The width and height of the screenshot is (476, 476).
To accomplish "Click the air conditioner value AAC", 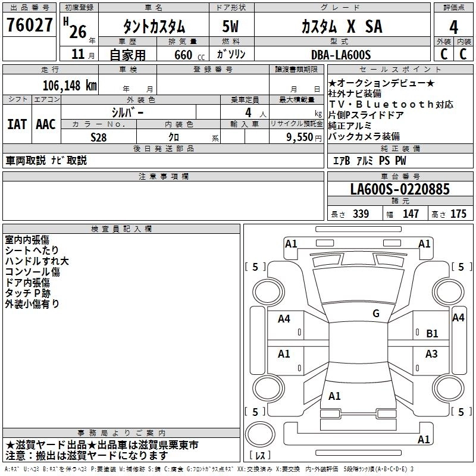I will pos(46,124).
